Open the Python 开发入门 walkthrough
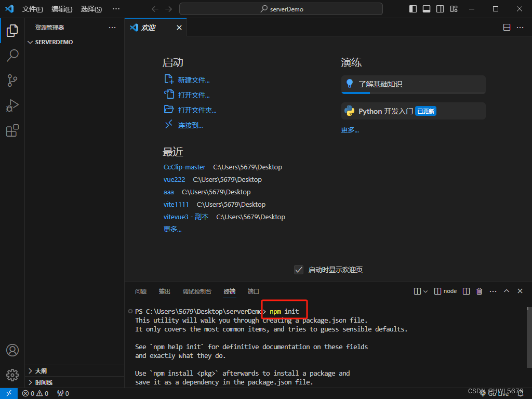 (413, 111)
